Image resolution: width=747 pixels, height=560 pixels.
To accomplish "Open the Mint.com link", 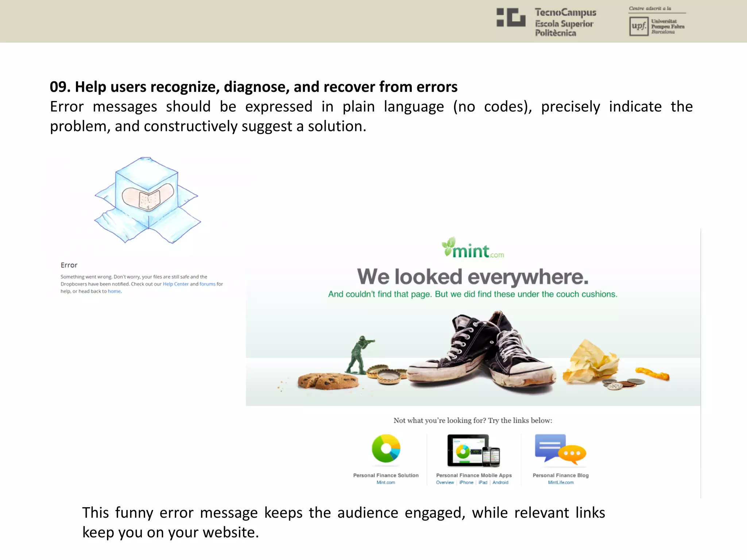I will pos(386,482).
